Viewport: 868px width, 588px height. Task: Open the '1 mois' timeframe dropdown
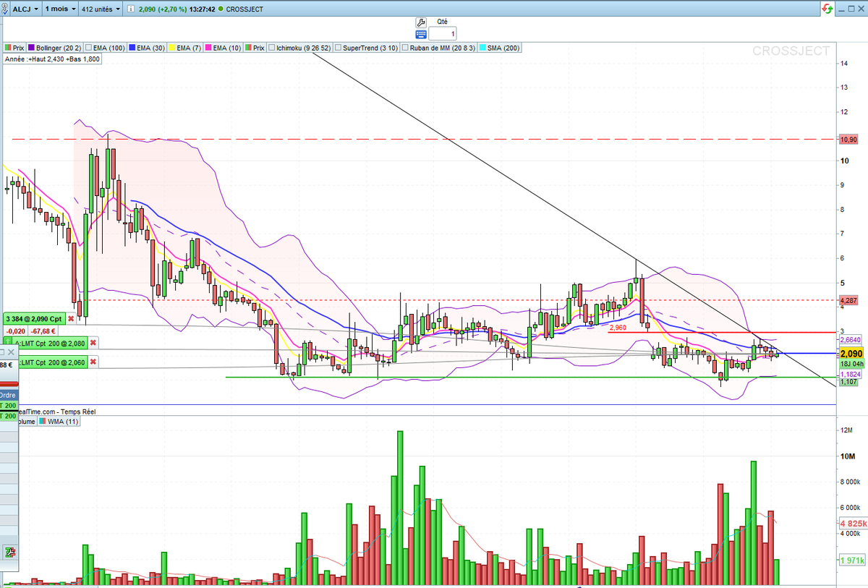point(60,9)
